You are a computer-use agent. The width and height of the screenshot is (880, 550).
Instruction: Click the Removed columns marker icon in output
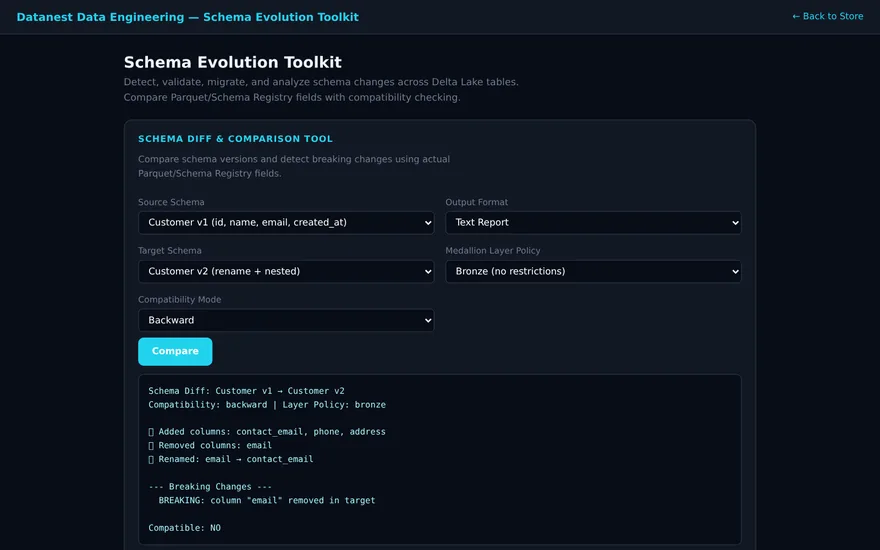(x=151, y=446)
